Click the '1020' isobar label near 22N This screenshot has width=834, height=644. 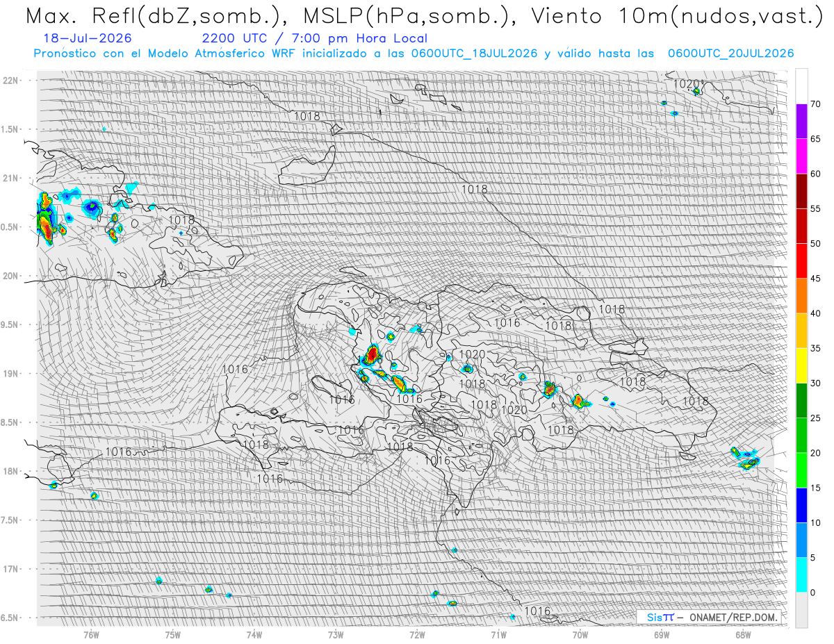[687, 84]
